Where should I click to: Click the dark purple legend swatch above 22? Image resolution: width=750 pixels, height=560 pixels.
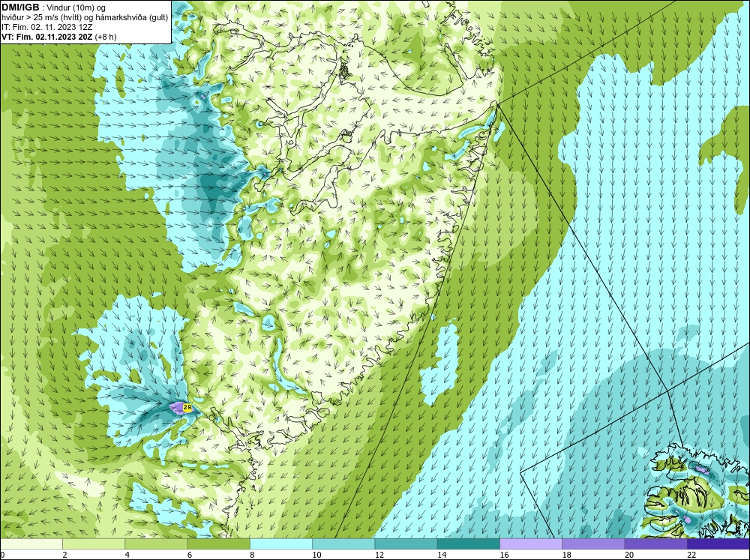point(718,544)
